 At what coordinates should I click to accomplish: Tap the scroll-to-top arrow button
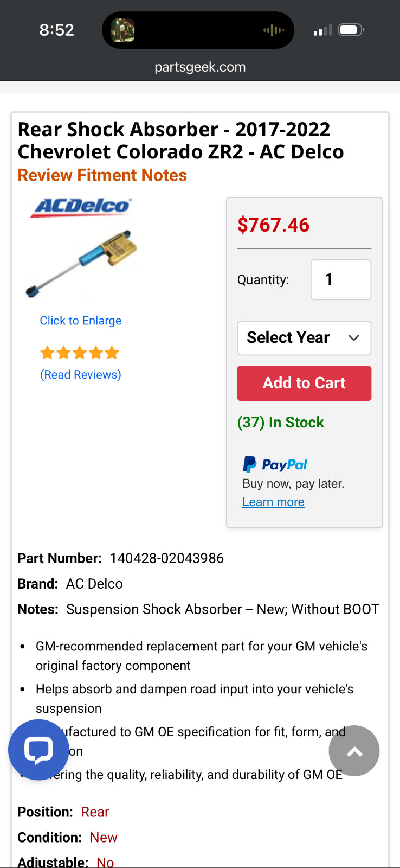(x=354, y=751)
